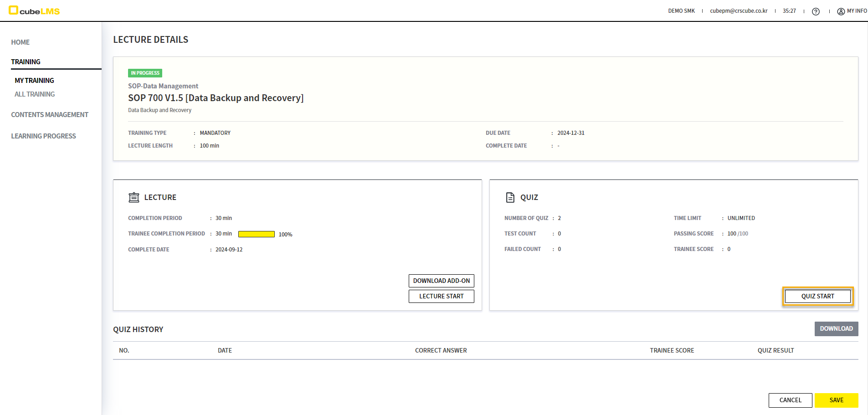Viewport: 868px width, 415px height.
Task: Click the Quiz section document icon
Action: (x=510, y=197)
